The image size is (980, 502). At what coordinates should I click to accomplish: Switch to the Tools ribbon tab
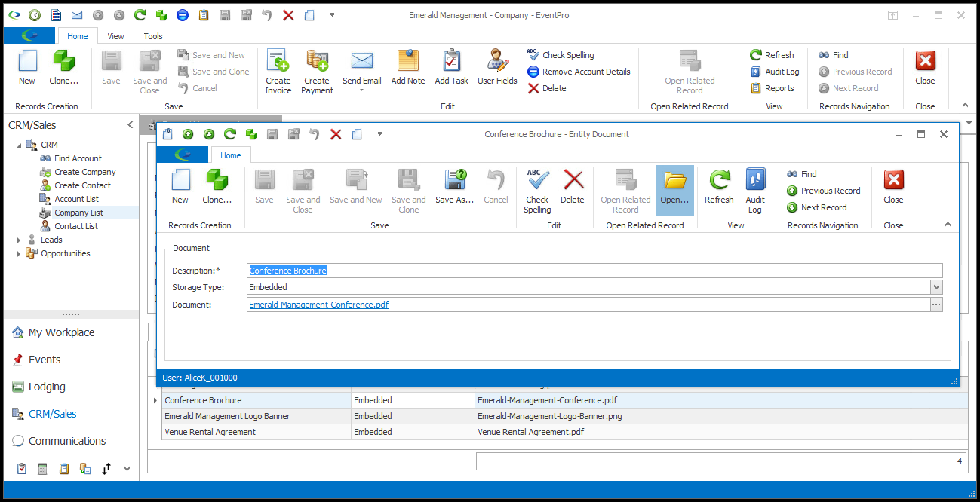[x=153, y=36]
